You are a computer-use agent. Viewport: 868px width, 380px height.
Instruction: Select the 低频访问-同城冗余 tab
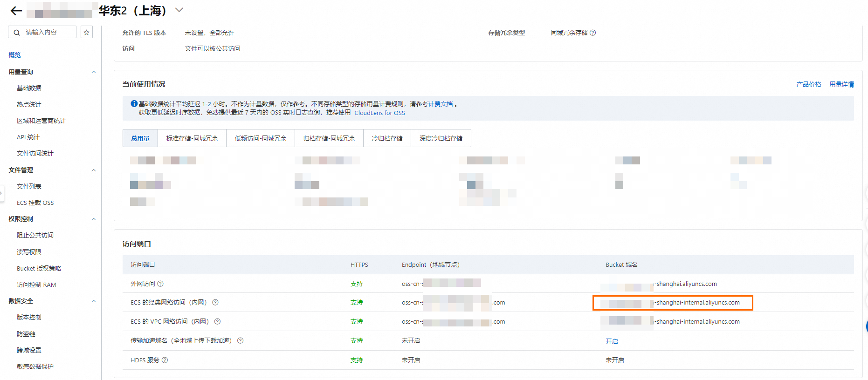click(261, 138)
